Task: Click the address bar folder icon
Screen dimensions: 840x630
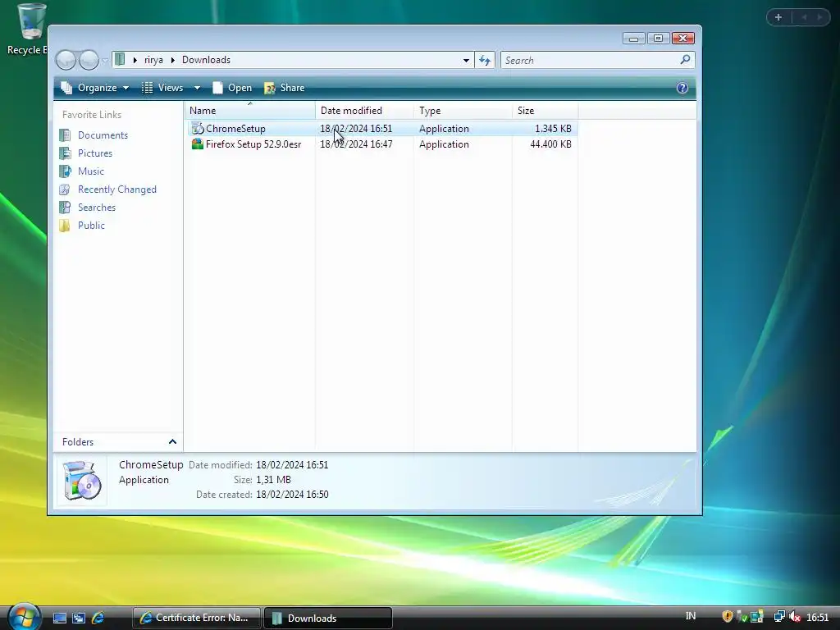Action: pyautogui.click(x=120, y=59)
